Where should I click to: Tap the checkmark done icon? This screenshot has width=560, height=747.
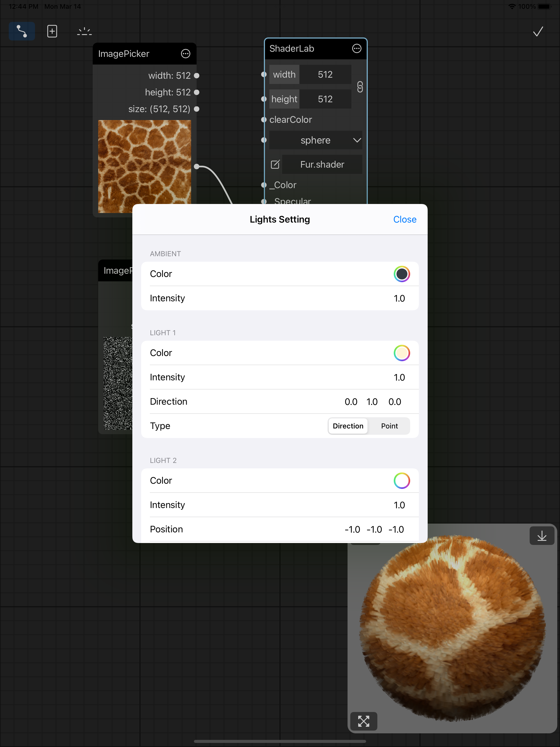tap(538, 31)
